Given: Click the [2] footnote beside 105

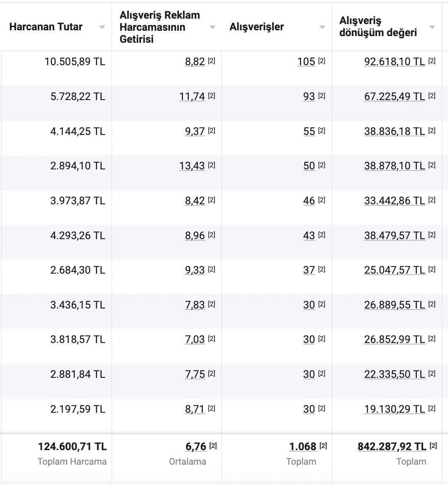Looking at the screenshot, I should tap(321, 61).
